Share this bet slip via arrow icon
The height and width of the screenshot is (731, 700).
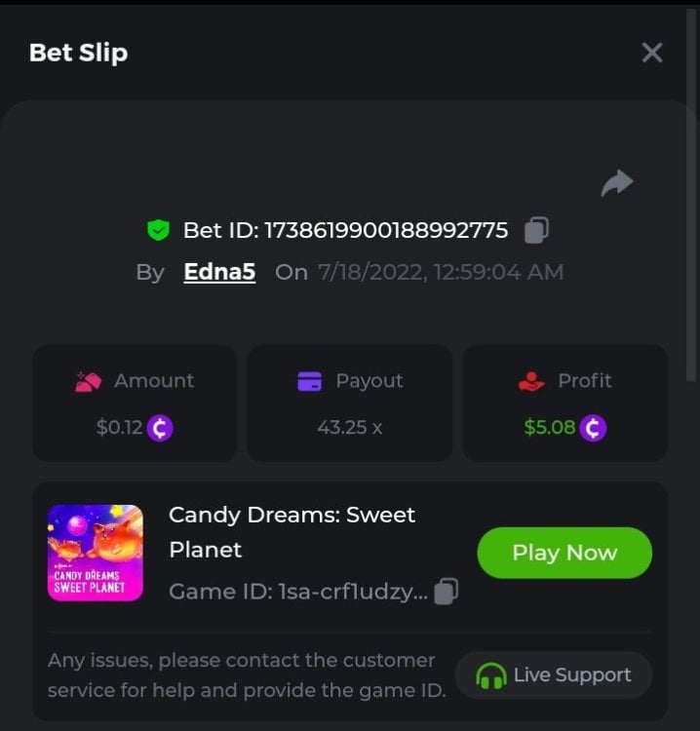617,182
